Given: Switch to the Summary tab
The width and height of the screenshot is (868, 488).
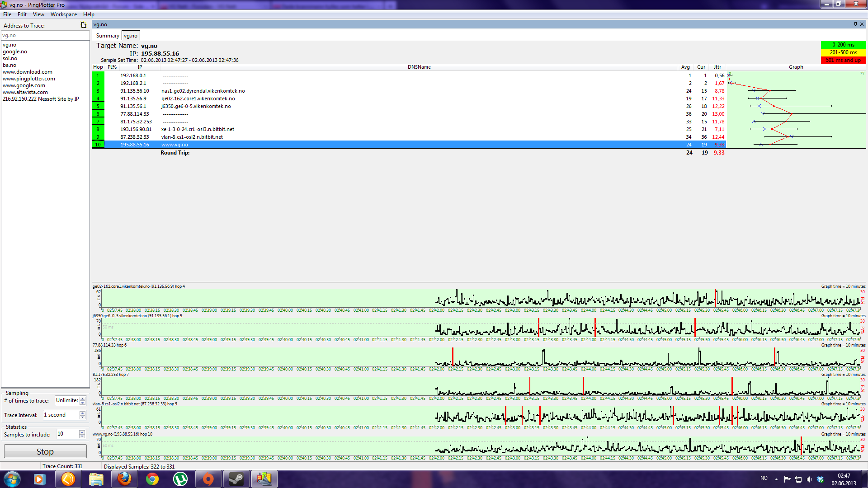Looking at the screenshot, I should pyautogui.click(x=108, y=36).
